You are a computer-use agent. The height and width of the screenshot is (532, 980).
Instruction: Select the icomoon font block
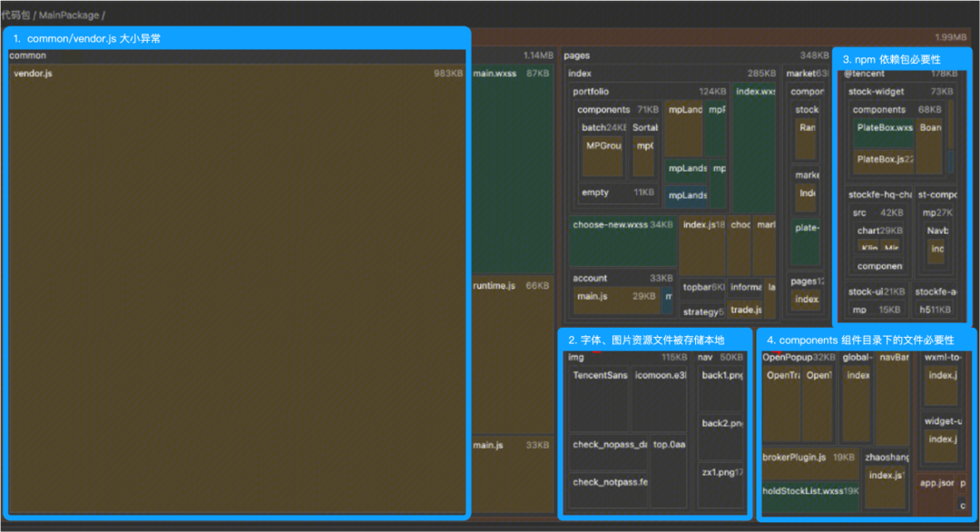(660, 399)
